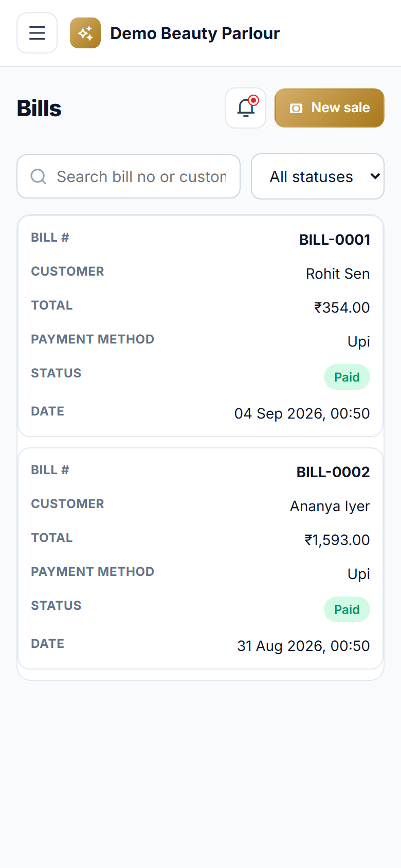Click the magnifier icon in search box
Viewport: 401px width, 868px height.
(39, 176)
